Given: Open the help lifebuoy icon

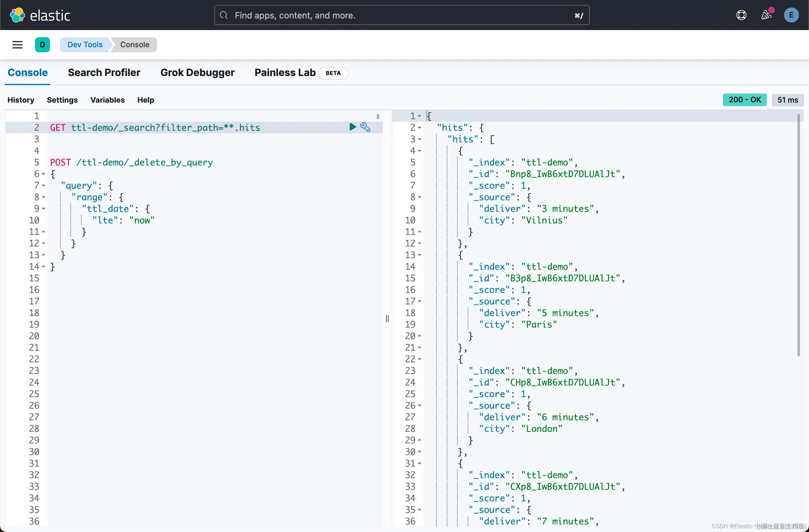Looking at the screenshot, I should (x=741, y=15).
